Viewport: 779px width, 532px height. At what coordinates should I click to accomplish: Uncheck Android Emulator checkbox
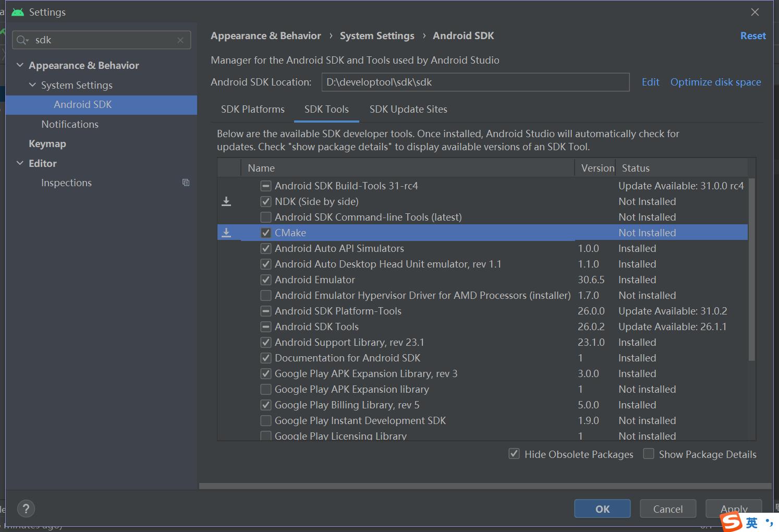coord(266,280)
